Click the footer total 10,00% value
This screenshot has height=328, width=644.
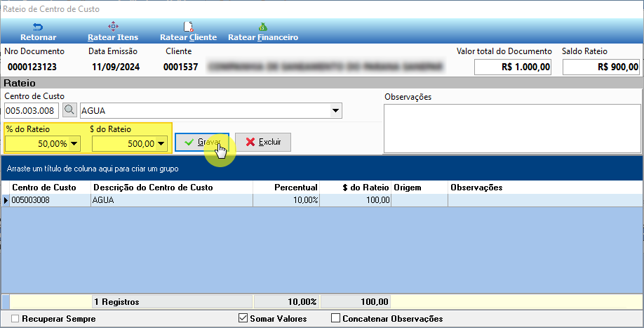286,302
